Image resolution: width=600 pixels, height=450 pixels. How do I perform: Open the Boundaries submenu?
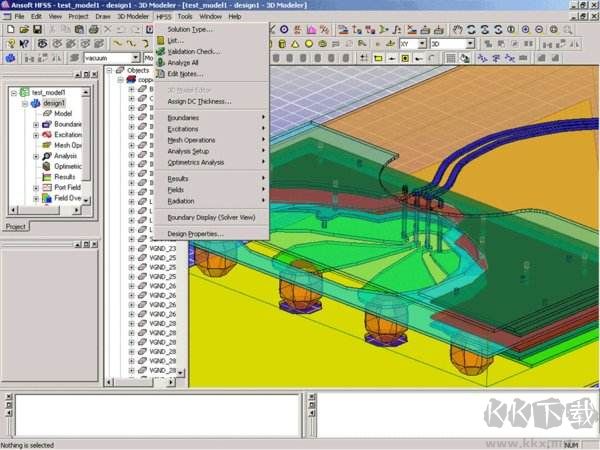pos(212,118)
